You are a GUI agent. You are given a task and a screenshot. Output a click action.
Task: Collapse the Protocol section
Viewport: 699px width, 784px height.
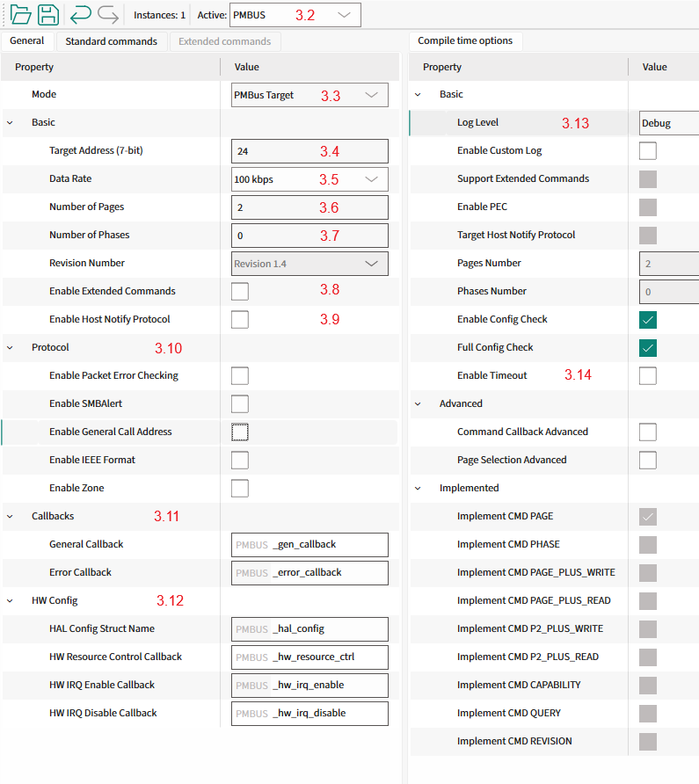[x=10, y=347]
